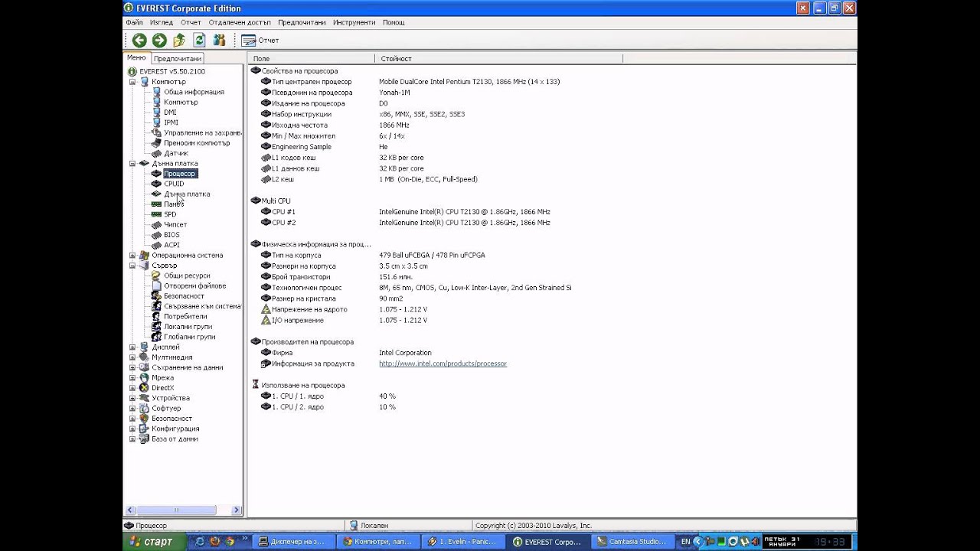Open Camtasia Studio taskbar button
The image size is (980, 551).
[x=632, y=542]
